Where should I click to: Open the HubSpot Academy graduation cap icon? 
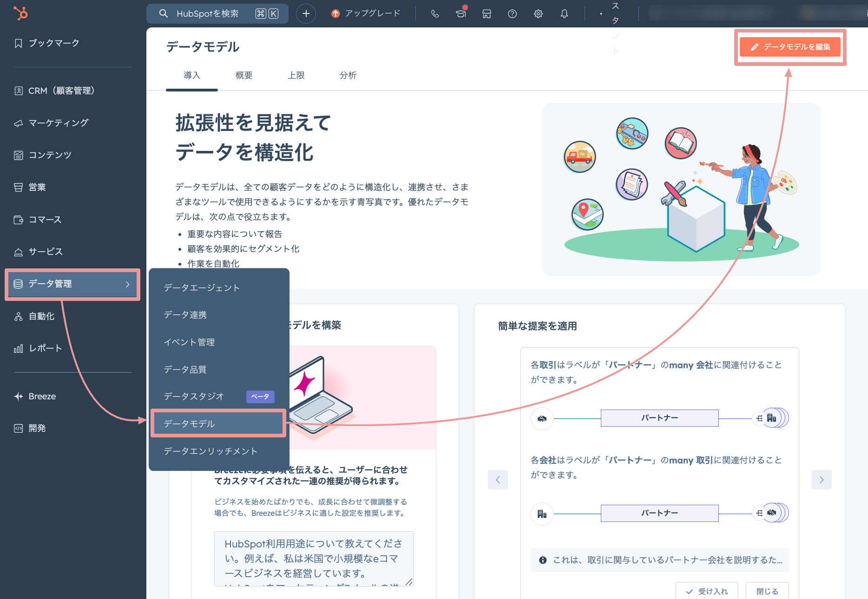tap(460, 14)
